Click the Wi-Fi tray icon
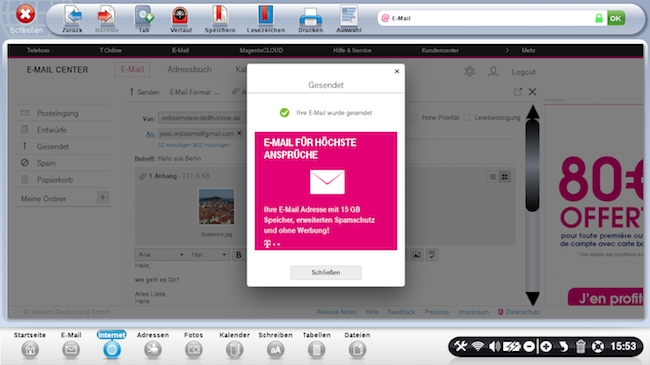The width and height of the screenshot is (650, 365). click(478, 346)
